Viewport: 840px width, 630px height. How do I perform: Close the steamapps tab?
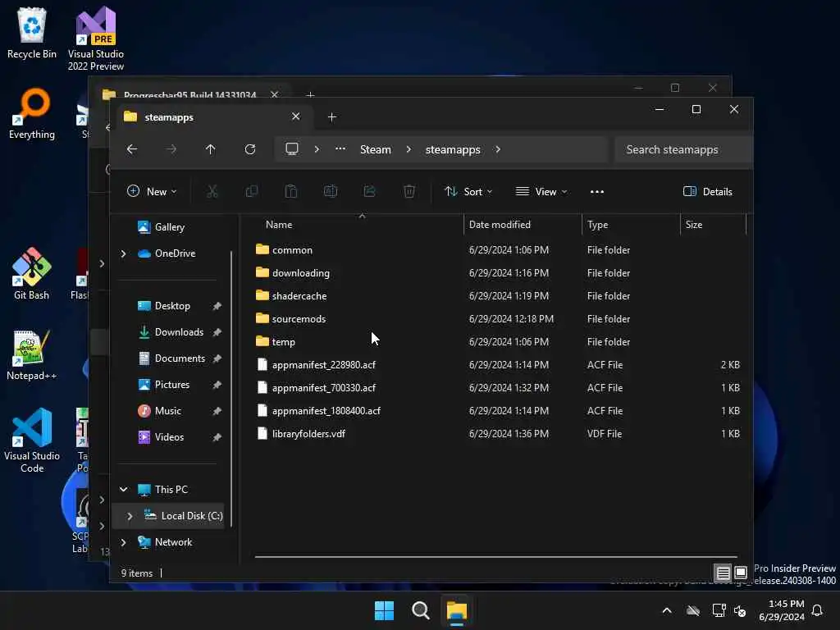(295, 116)
